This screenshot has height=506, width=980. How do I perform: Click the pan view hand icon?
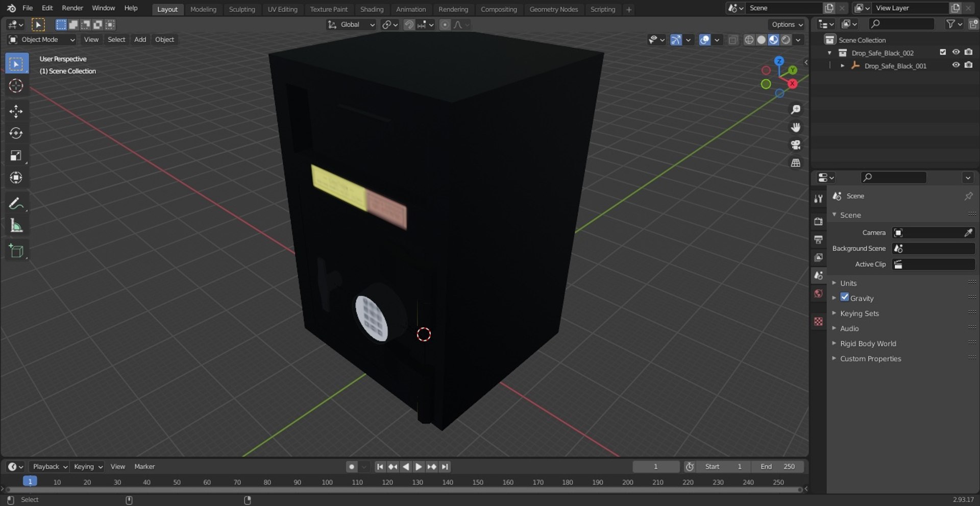[x=795, y=127]
